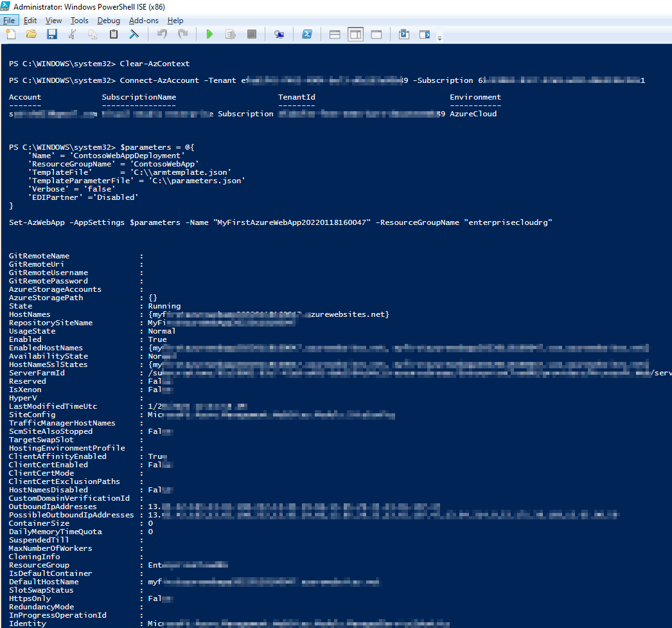Click the PossibleOutboundIpAddresses property label
The image size is (672, 628).
(71, 515)
